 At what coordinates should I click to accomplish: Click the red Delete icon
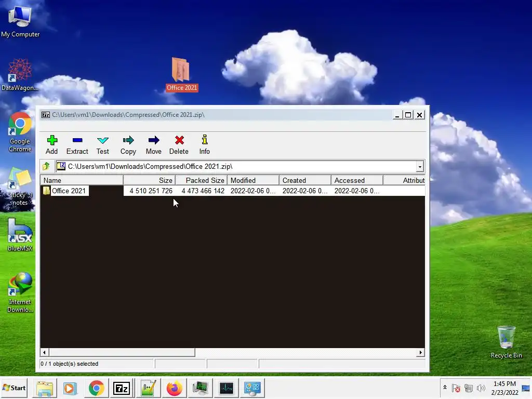[179, 144]
